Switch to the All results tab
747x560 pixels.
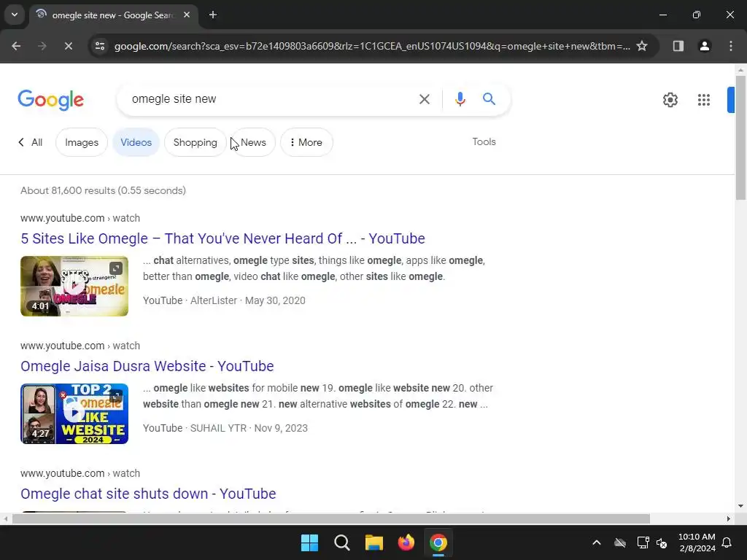pyautogui.click(x=31, y=142)
